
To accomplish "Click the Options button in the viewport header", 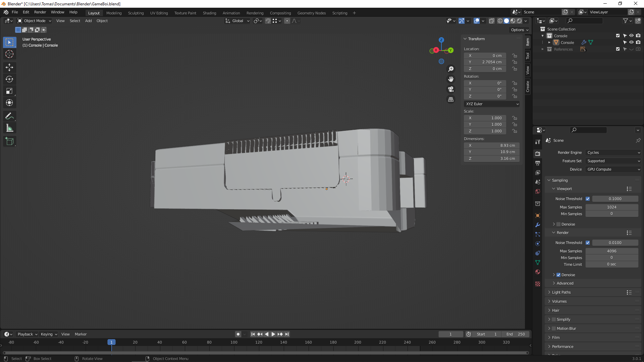I will (x=519, y=30).
